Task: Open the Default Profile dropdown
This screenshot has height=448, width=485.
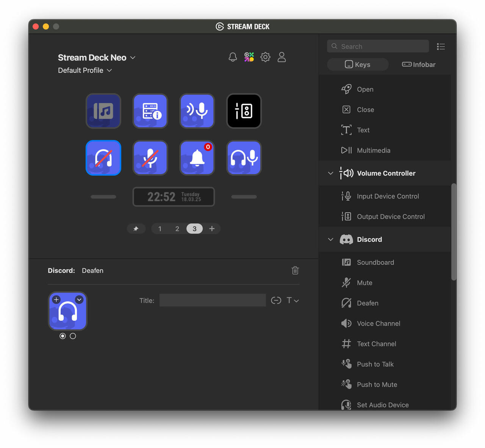Action: (x=85, y=70)
